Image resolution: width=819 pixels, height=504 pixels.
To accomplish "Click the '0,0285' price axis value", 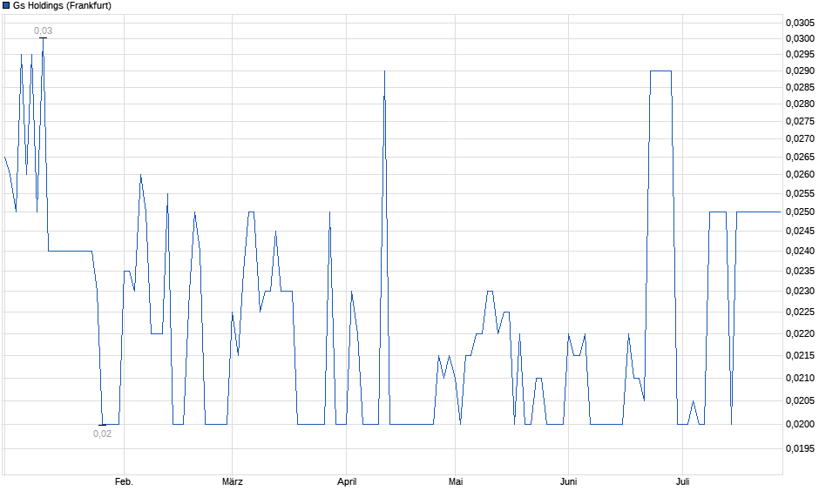I will tap(800, 87).
